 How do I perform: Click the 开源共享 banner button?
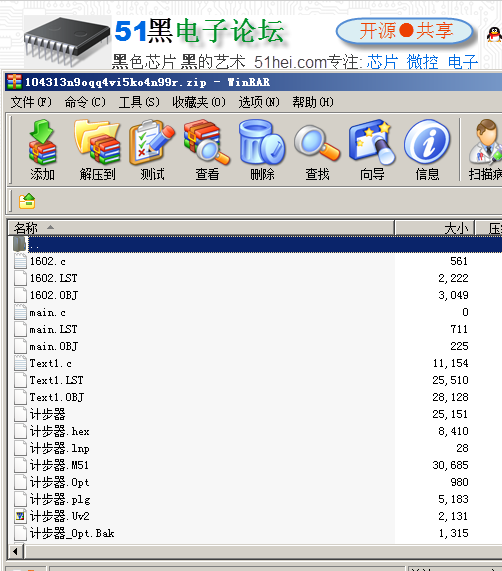point(405,31)
